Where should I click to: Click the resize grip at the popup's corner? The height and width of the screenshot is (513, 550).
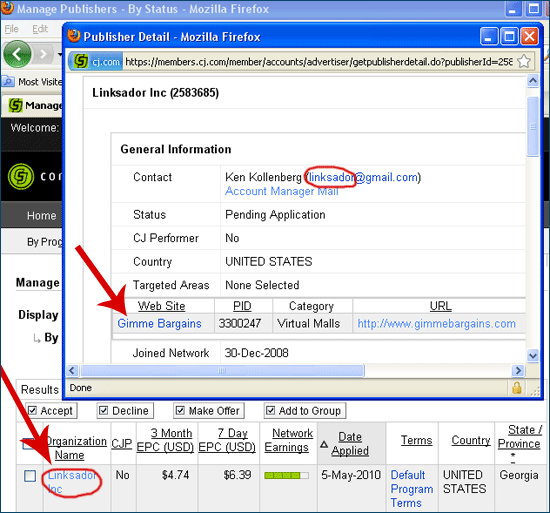535,391
